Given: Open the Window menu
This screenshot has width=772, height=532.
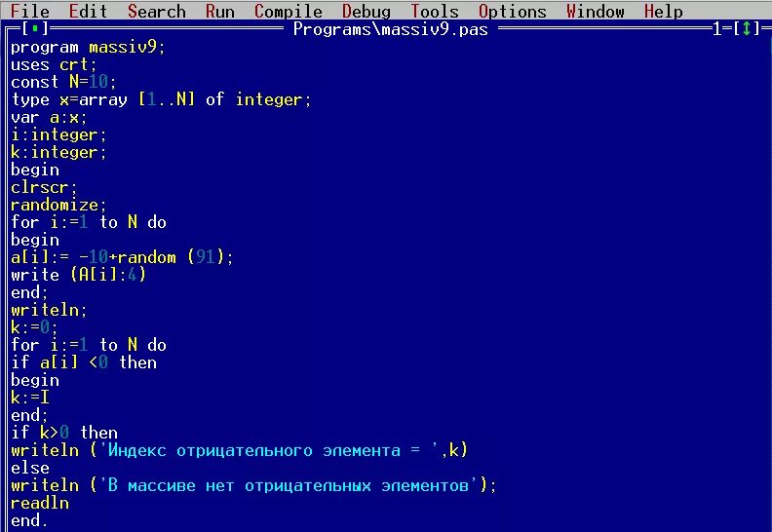Looking at the screenshot, I should click(595, 11).
